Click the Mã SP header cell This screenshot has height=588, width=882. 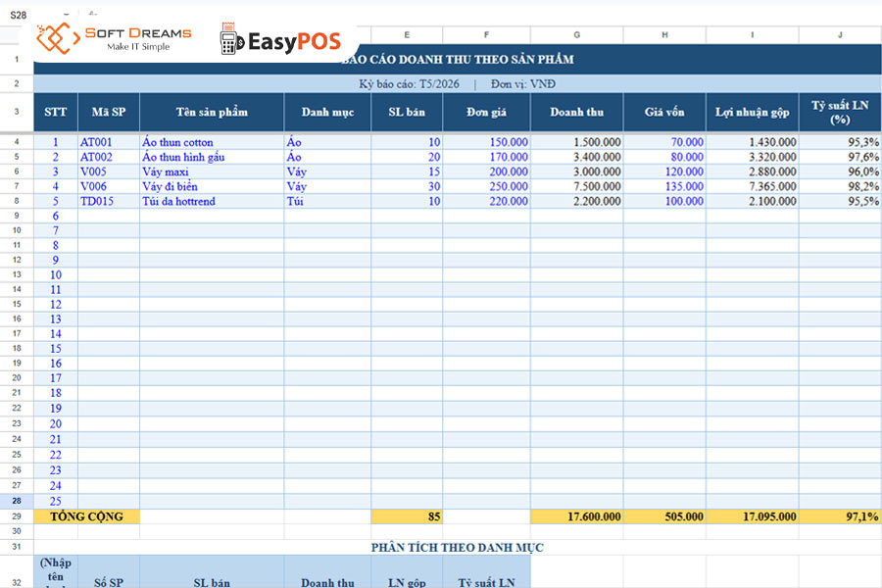tap(109, 112)
